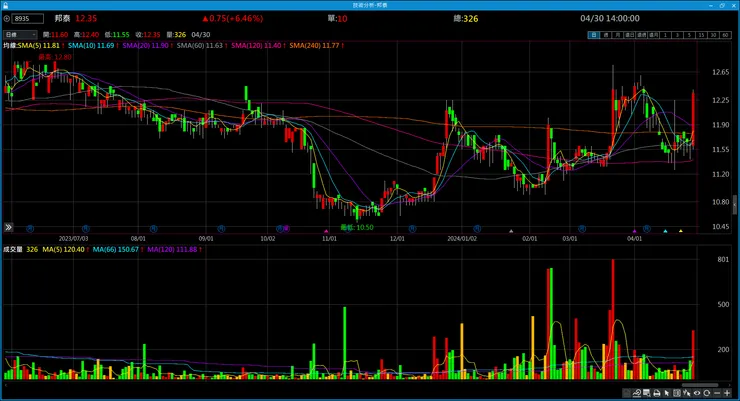Click the SMA(10) 11.69 moving average label
Viewport: 740px width, 401px height.
pos(92,46)
